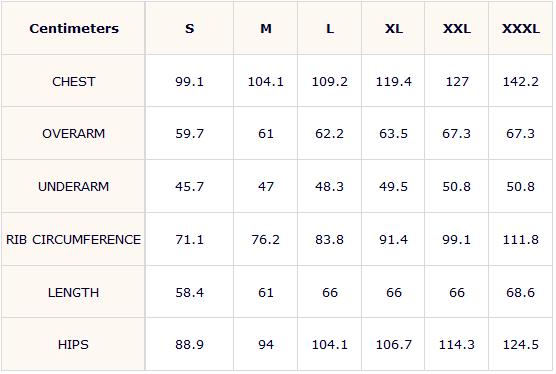Select the chest value 142.2 for XXXL
The width and height of the screenshot is (556, 374).
click(521, 82)
